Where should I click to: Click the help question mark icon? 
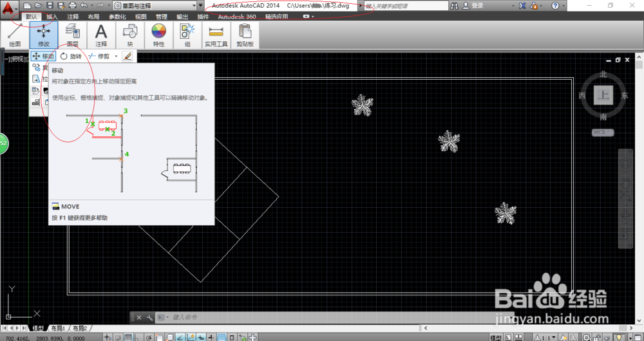(555, 6)
